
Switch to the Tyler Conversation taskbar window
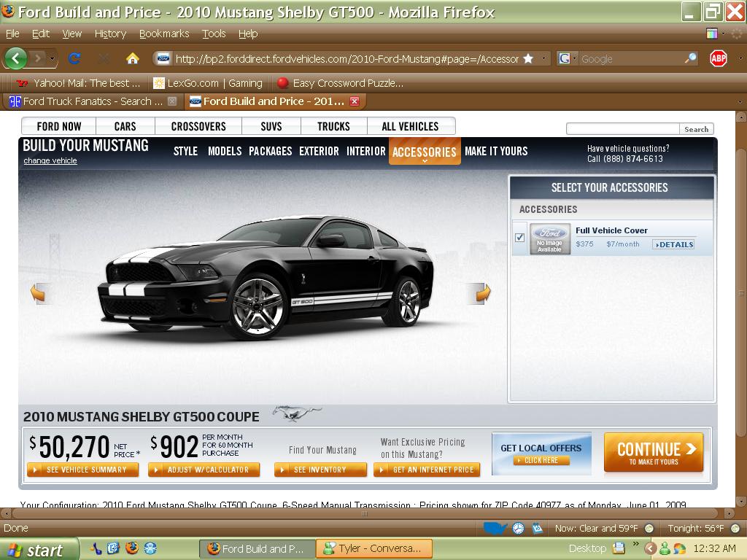pos(374,548)
